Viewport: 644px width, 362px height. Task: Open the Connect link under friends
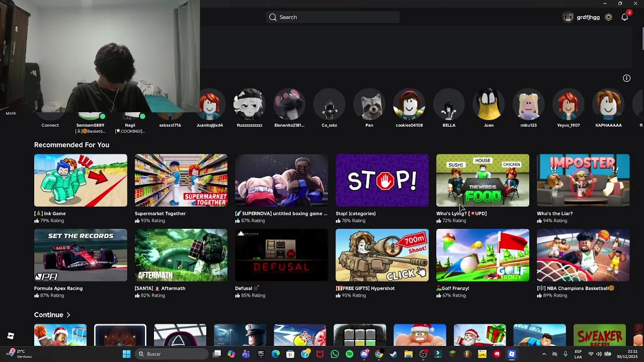pos(50,125)
